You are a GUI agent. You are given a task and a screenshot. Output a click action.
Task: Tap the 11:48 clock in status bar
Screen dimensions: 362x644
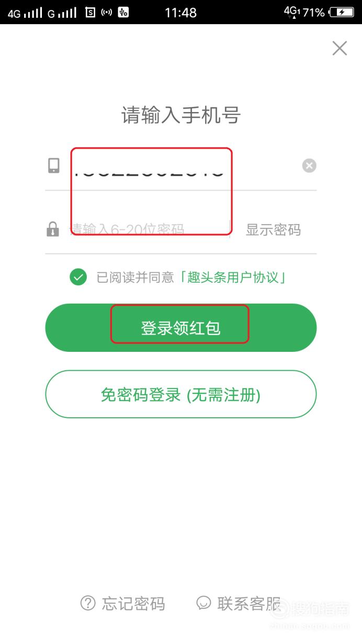[x=180, y=13]
